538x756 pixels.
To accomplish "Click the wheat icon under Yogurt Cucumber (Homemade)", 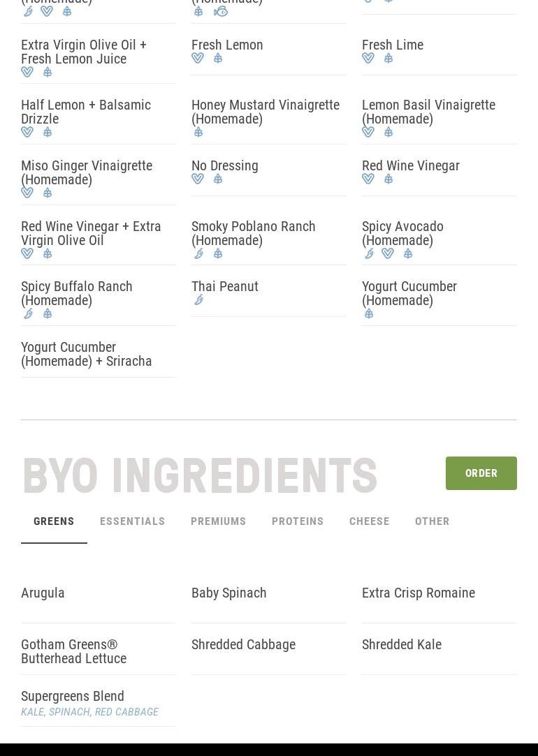I will pyautogui.click(x=369, y=313).
